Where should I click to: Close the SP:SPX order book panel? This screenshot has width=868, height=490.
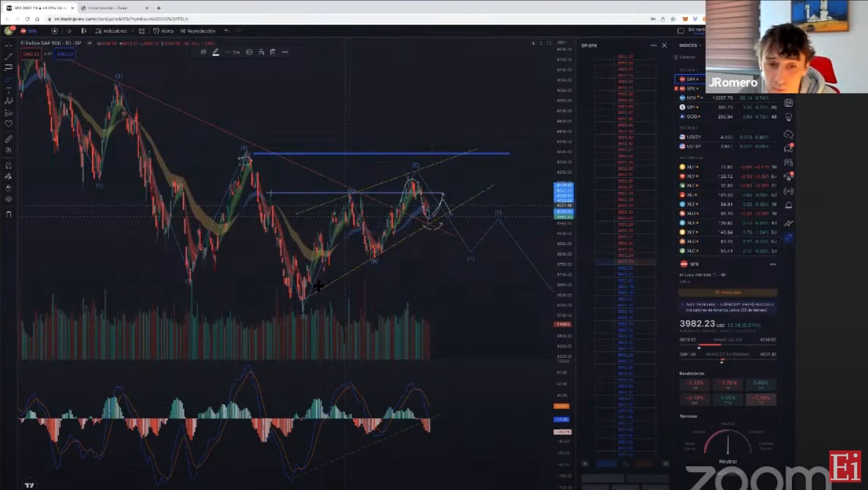click(664, 46)
